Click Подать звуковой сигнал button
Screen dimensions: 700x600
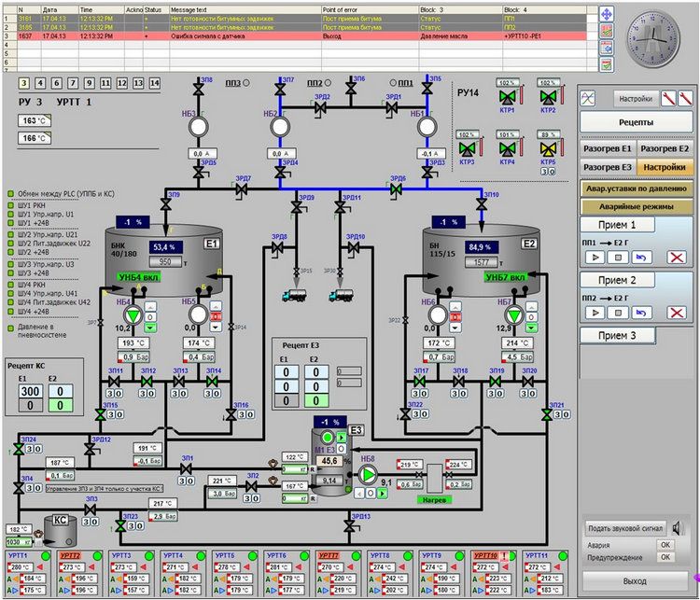pyautogui.click(x=625, y=528)
